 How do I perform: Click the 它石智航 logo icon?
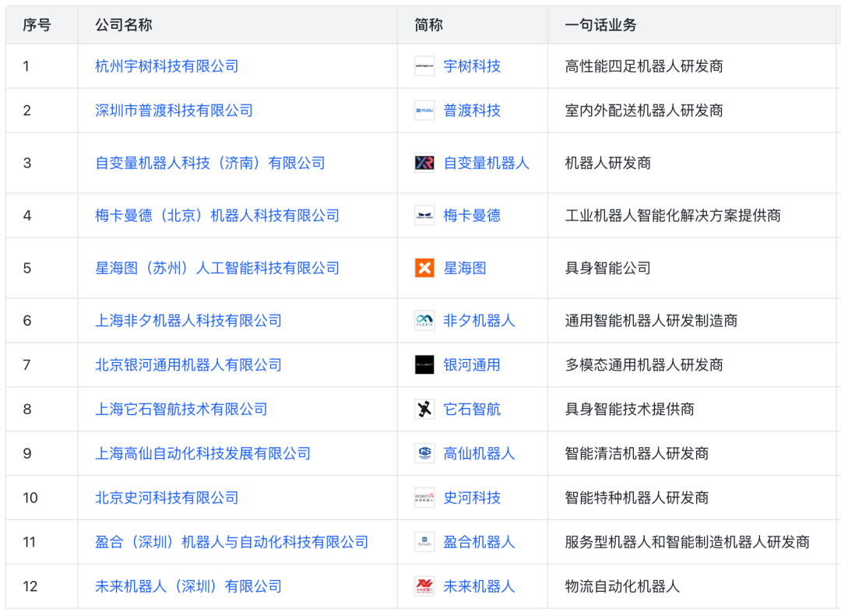(424, 410)
